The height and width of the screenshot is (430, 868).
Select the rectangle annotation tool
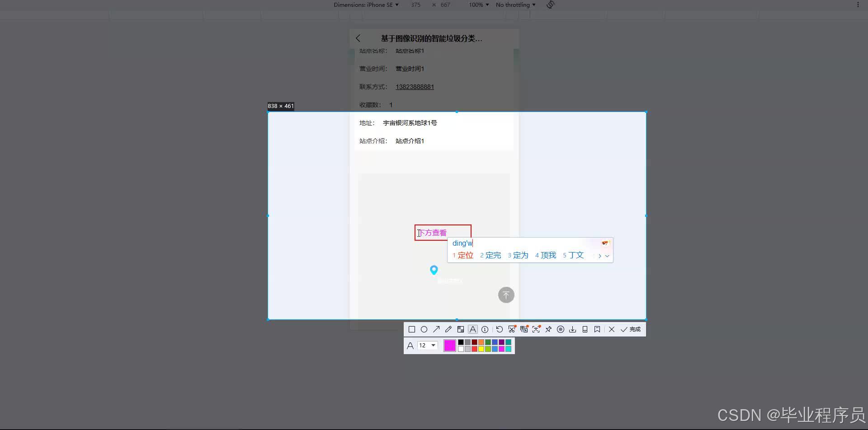pos(412,329)
